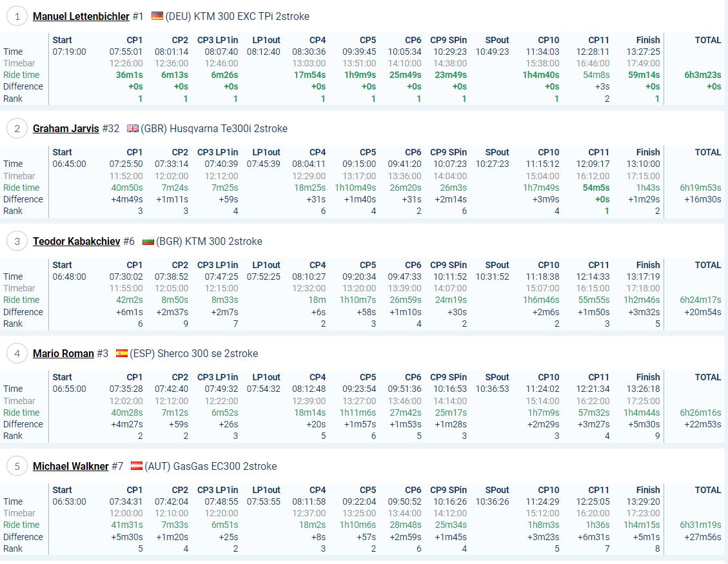Select Walkner total time 6h31m19s
Image resolution: width=728 pixels, height=564 pixels.
click(x=700, y=525)
